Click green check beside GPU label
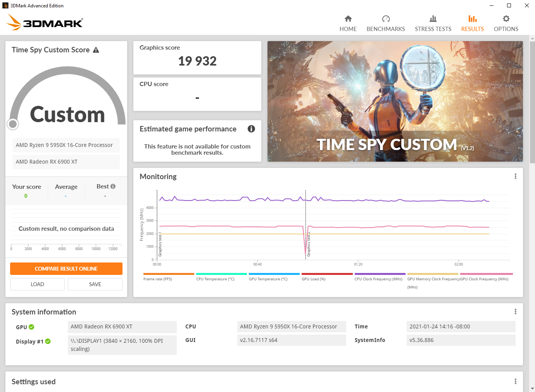Viewport: 535px width, 392px height. [31, 327]
